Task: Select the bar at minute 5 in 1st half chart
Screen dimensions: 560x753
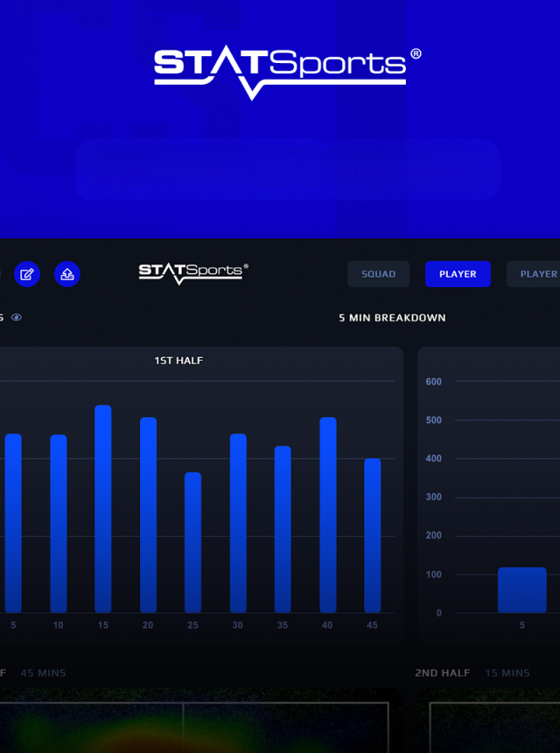Action: (13, 523)
